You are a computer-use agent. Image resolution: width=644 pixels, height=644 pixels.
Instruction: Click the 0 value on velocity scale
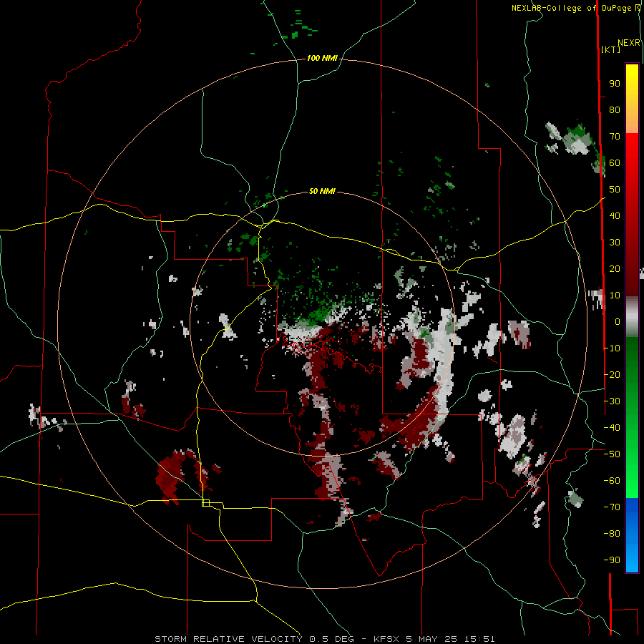(x=618, y=322)
